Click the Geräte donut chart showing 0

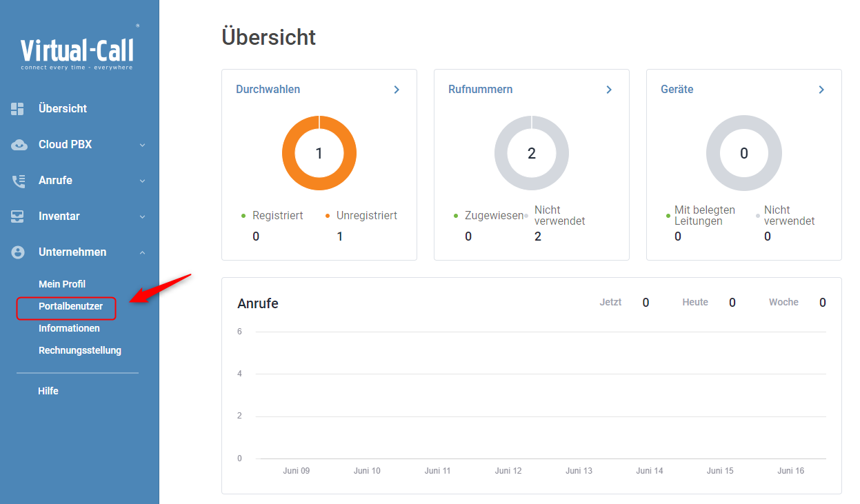(x=744, y=153)
